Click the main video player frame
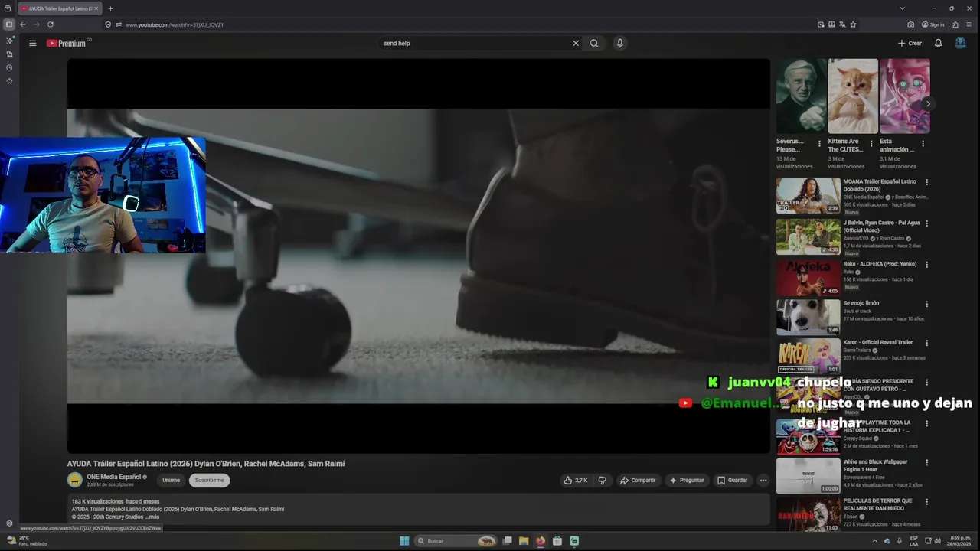This screenshot has height=551, width=980. (x=418, y=256)
